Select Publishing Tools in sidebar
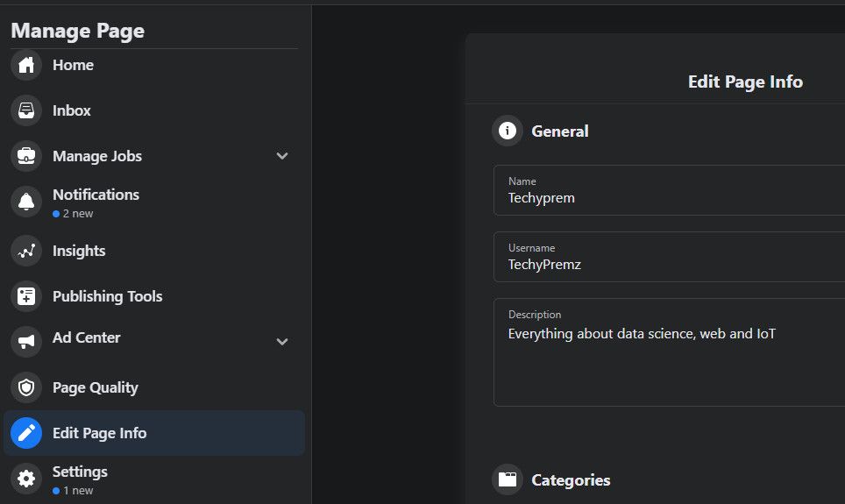The image size is (845, 504). pos(107,296)
